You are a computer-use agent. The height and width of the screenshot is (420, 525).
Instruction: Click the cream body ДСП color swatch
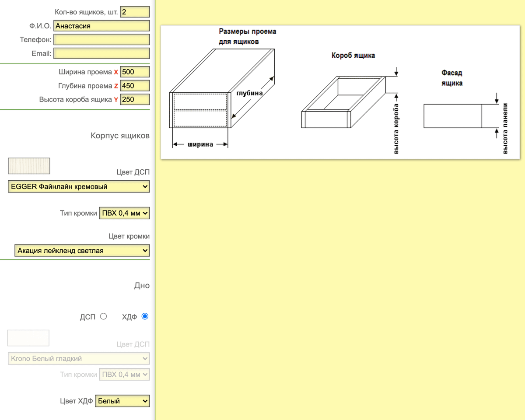29,166
